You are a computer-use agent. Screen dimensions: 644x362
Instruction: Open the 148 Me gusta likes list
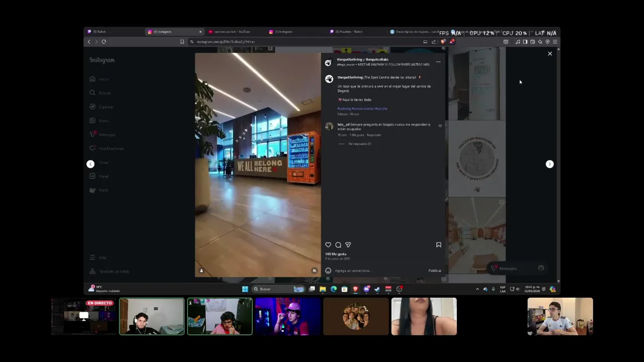(x=336, y=254)
